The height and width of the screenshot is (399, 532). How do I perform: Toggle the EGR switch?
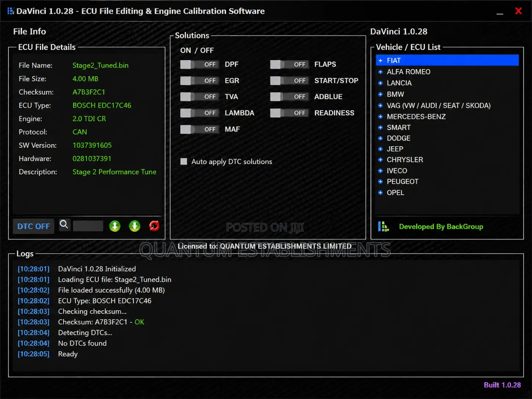[199, 81]
